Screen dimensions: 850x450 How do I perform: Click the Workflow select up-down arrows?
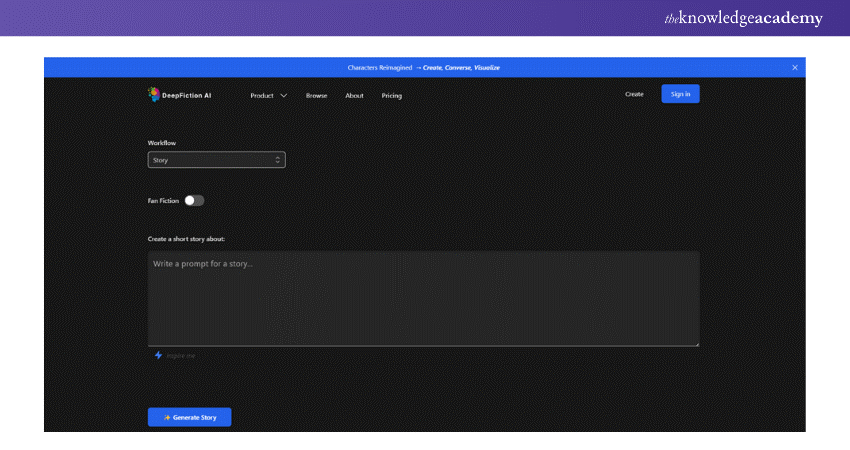(x=277, y=160)
